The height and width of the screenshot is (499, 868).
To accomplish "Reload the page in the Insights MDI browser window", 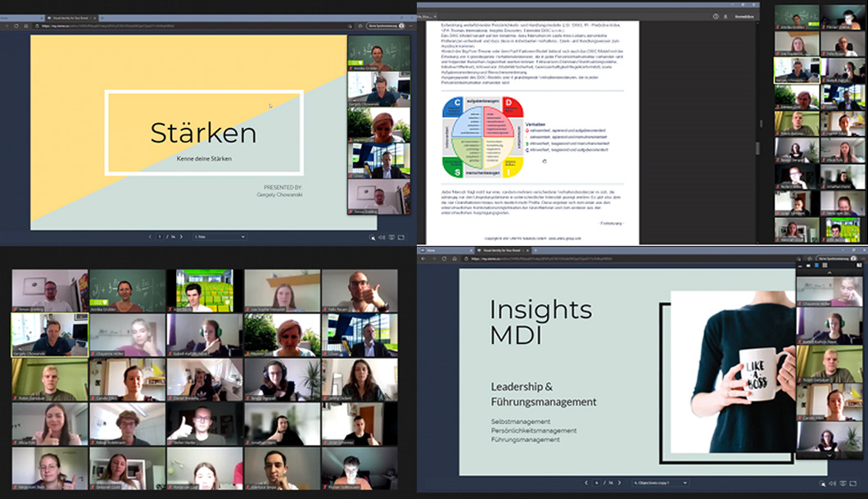I will (444, 258).
